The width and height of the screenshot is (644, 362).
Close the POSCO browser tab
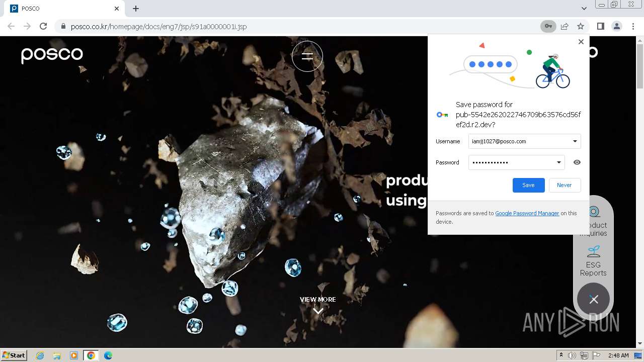coord(117,9)
